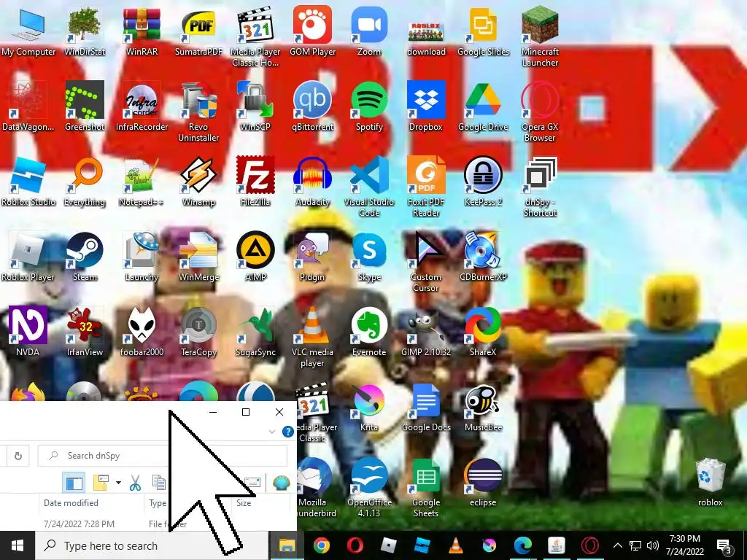Select the ShareX desktop shortcut
Viewport: 747px width, 560px height.
point(483,332)
